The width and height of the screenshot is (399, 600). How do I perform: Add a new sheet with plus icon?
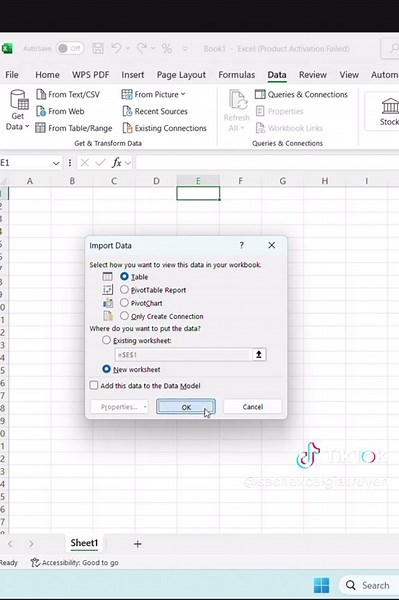[x=138, y=544]
